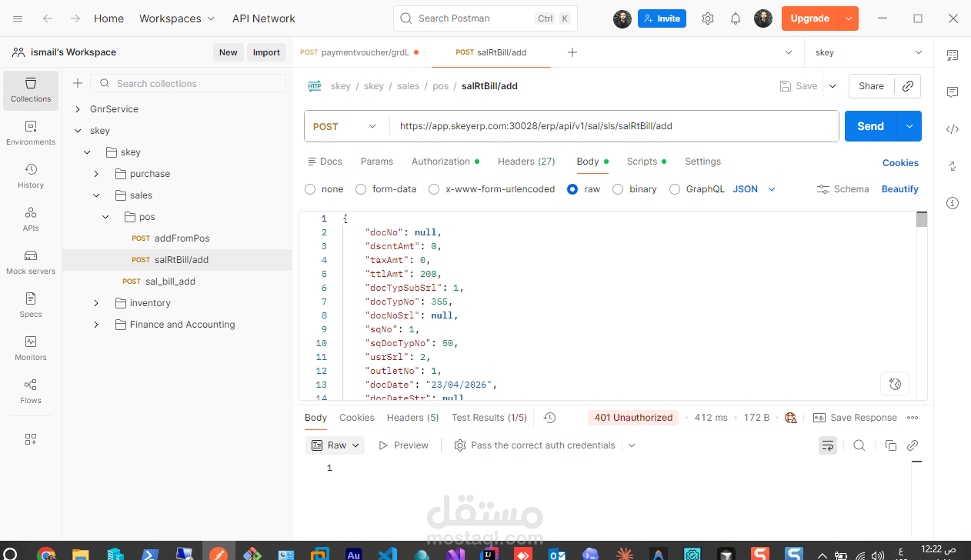Click the add workspace tools grid icon
This screenshot has height=560, width=971.
[31, 439]
